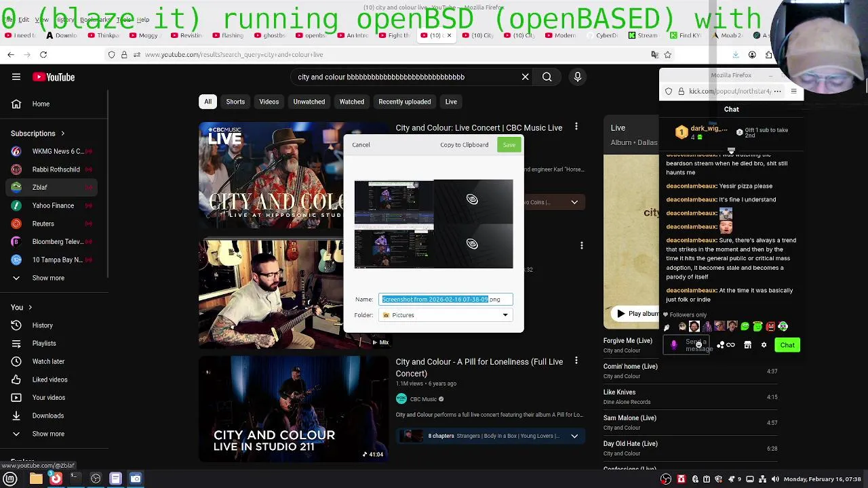Open the Kick chat shop icon
The width and height of the screenshot is (868, 488).
pyautogui.click(x=747, y=345)
